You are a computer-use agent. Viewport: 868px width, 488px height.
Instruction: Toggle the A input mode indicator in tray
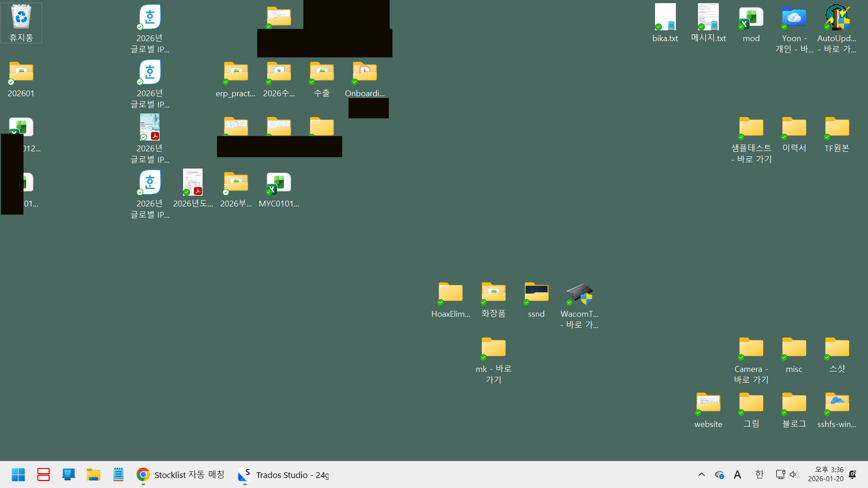click(x=737, y=474)
